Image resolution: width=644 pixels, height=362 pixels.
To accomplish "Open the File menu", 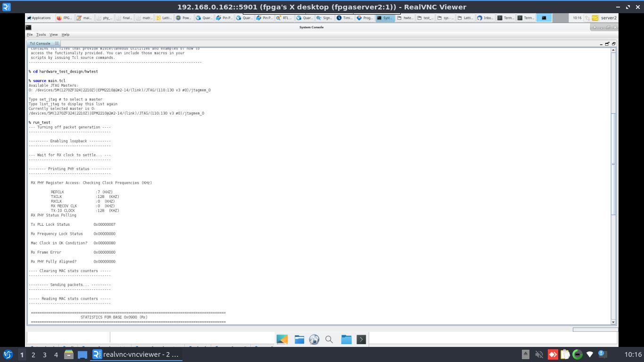I will (x=30, y=34).
